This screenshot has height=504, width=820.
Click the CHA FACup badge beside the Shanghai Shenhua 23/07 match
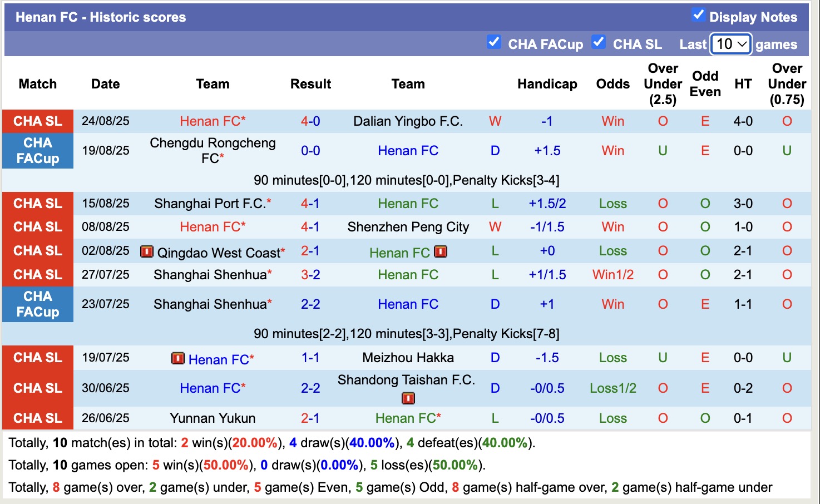37,304
